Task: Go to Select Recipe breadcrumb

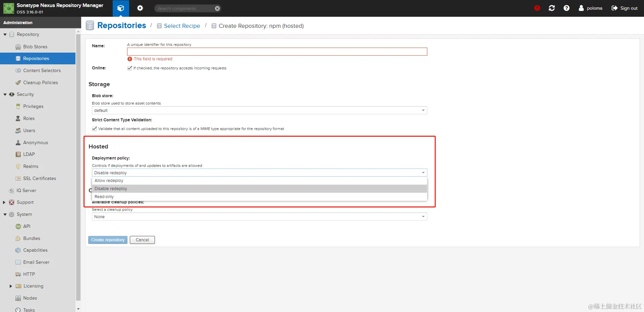Action: tap(182, 26)
